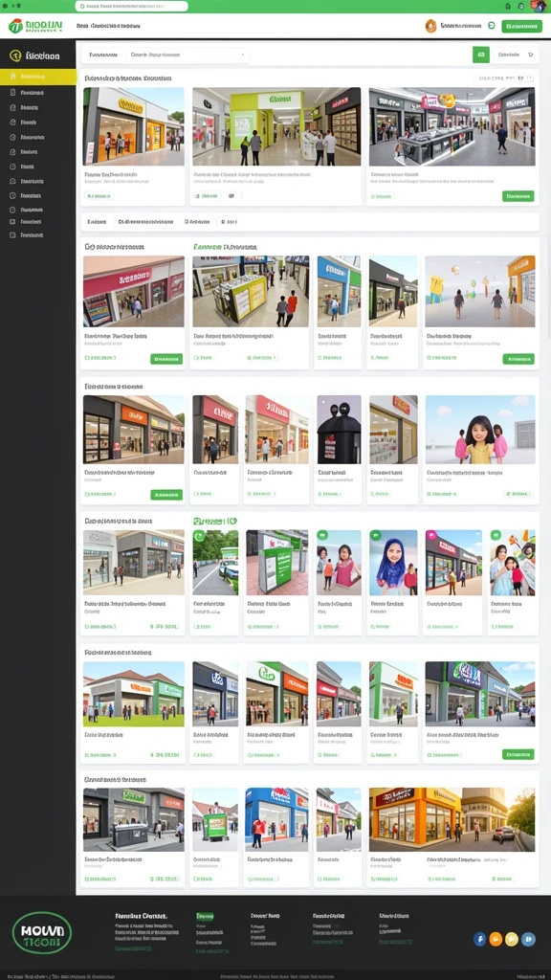Viewport: 551px width, 980px height.
Task: Focus the browser address bar
Action: click(131, 6)
